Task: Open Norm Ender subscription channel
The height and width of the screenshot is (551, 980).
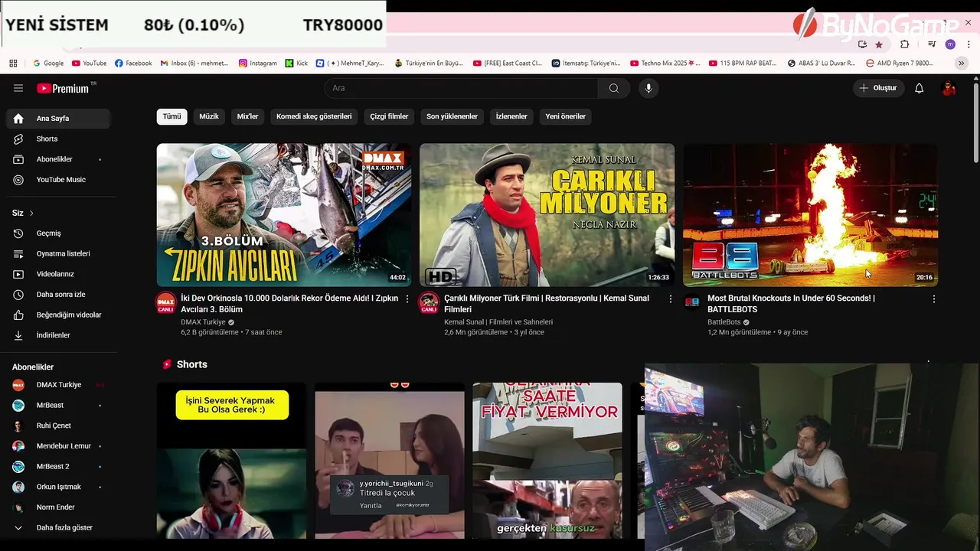Action: point(58,507)
